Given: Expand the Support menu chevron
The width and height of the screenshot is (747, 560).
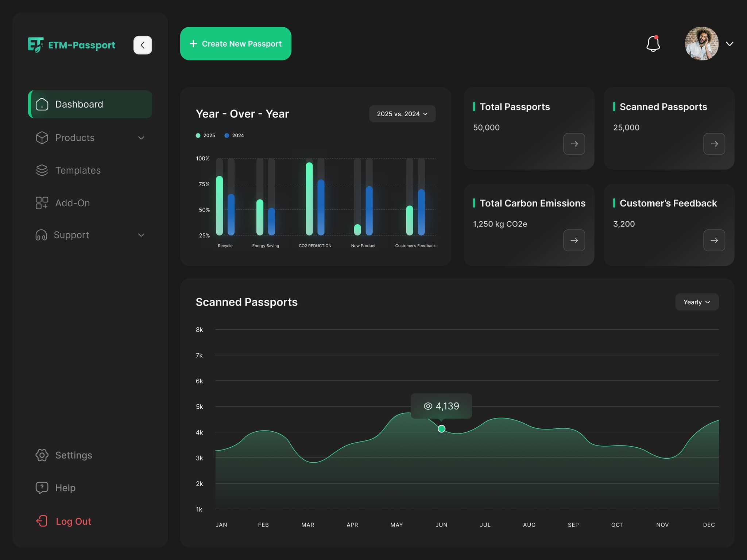Looking at the screenshot, I should click(141, 235).
